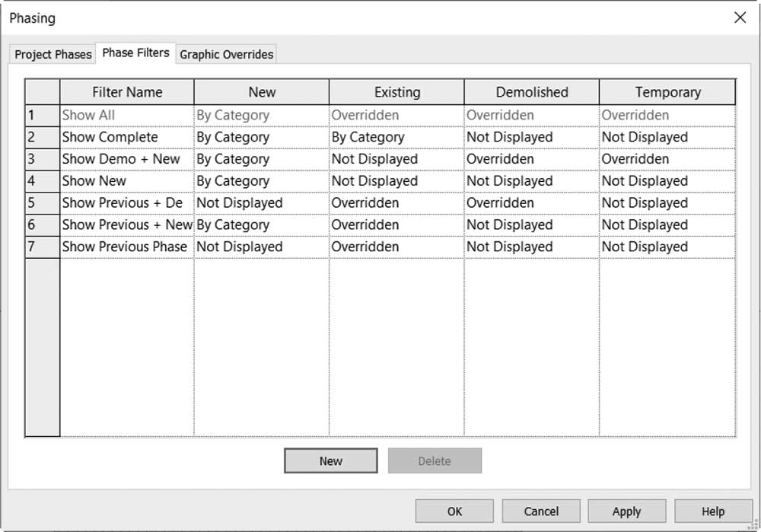This screenshot has width=761, height=532.
Task: Open Temporary setting for Show Previous + De
Action: 668,203
